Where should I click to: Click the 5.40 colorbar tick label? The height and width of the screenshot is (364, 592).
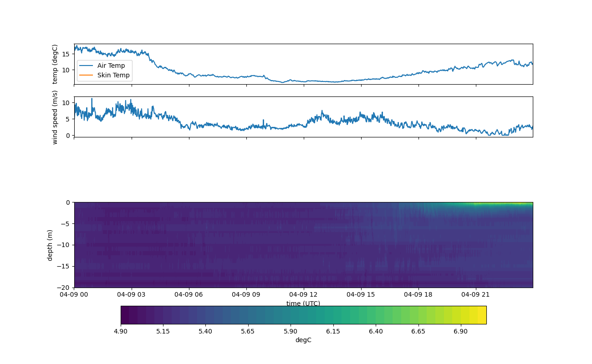pyautogui.click(x=205, y=331)
